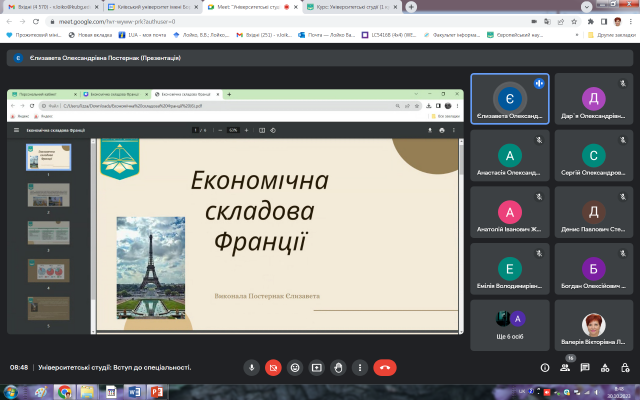Raise hand in the meeting
This screenshot has width=640, height=400.
point(339,367)
